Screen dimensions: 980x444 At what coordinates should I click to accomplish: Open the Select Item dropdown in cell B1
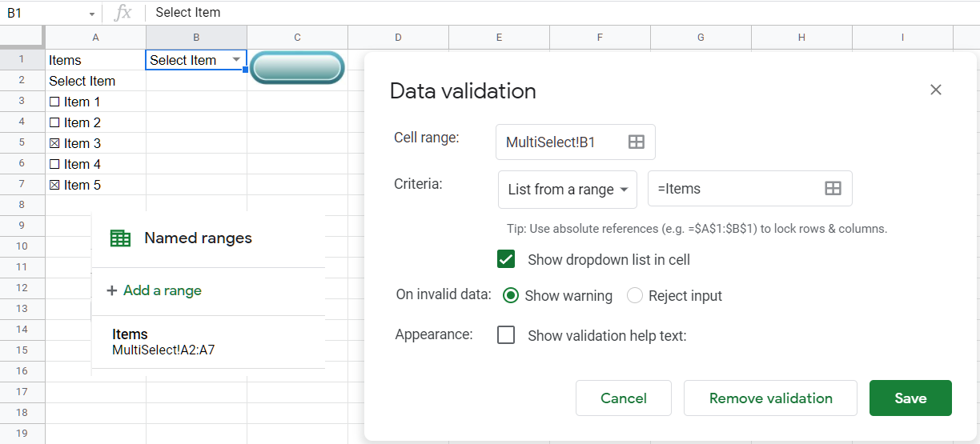(236, 60)
